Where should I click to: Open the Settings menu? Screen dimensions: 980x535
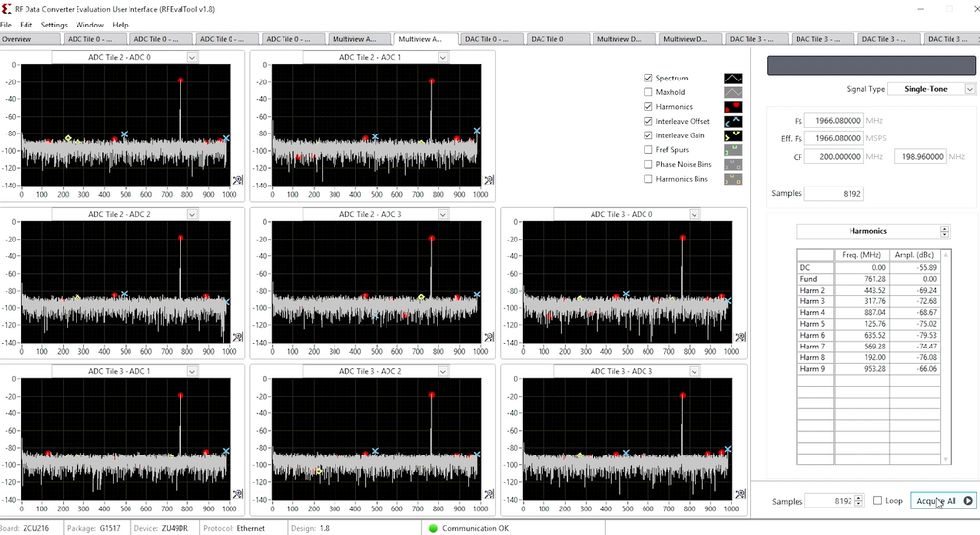[54, 25]
